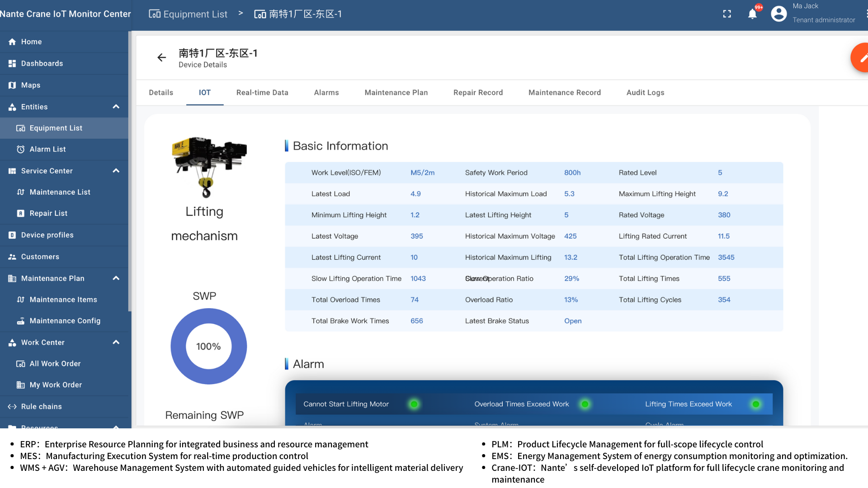Click the back arrow next to device title
868x488 pixels.
[161, 57]
